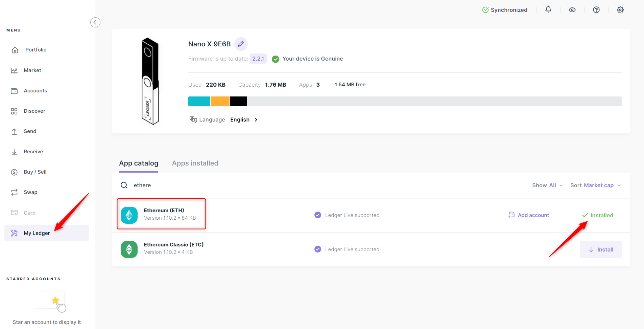Viewport: 644px width, 329px height.
Task: Click the Ethereum (ETH) app icon
Action: coord(129,215)
